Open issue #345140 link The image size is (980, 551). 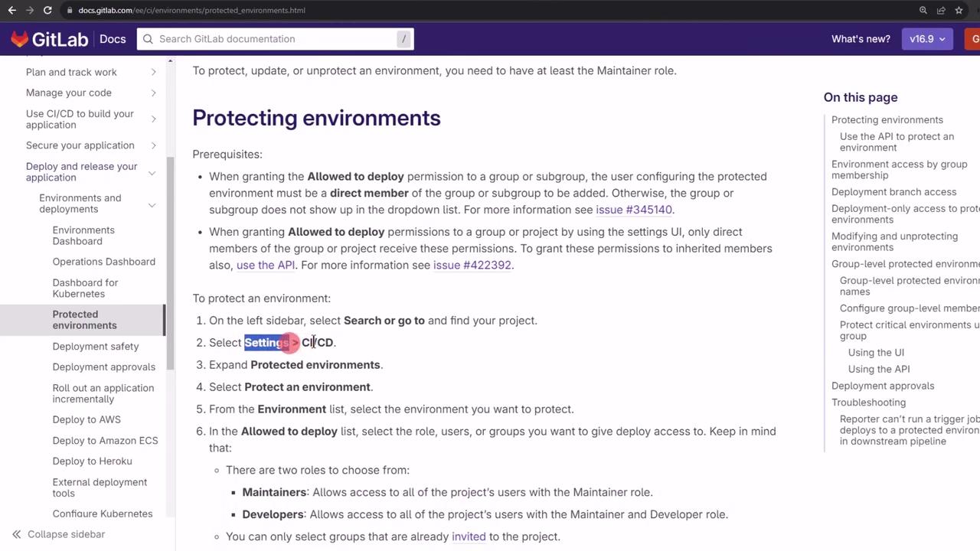pyautogui.click(x=634, y=210)
